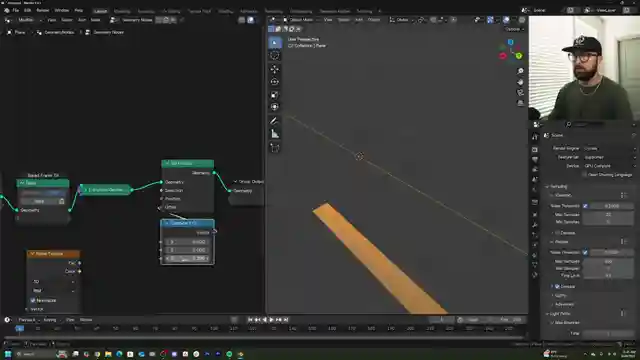
Task: Click the play button in timeline
Action: coord(271,320)
